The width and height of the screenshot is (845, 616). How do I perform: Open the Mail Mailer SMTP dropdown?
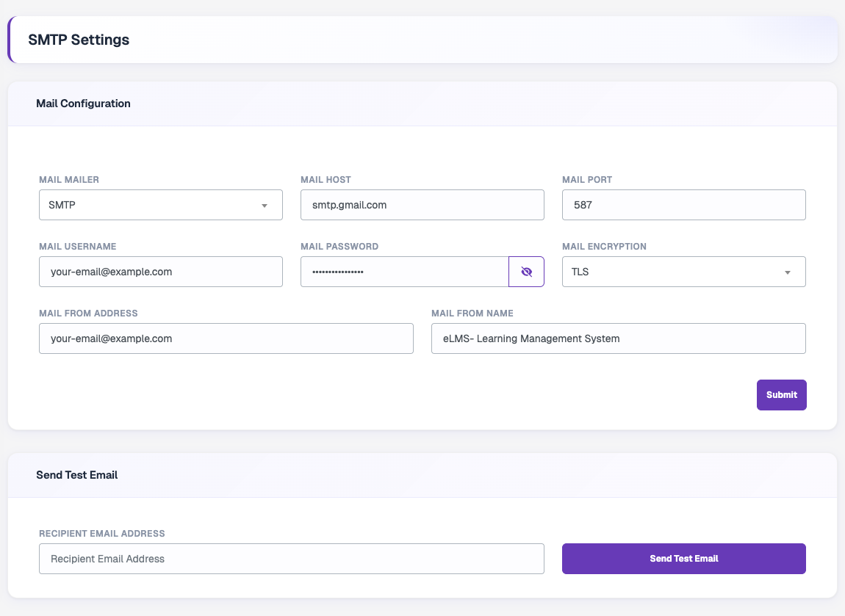click(x=161, y=205)
